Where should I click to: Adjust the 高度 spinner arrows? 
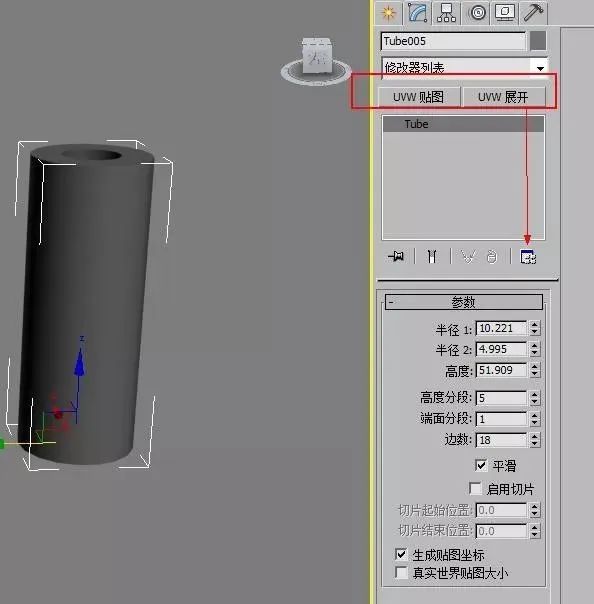(x=534, y=370)
